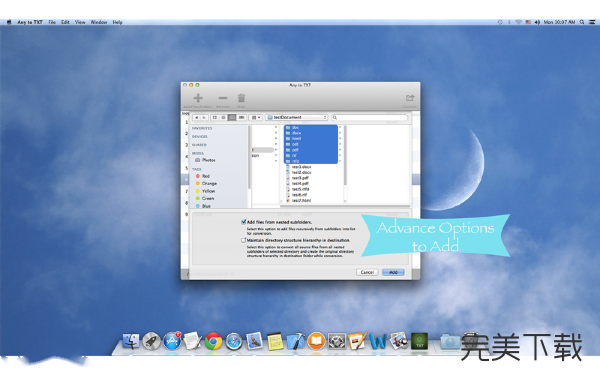Open Stickies yellow notes in Dock
Screen dimensions: 600x375
[275, 341]
